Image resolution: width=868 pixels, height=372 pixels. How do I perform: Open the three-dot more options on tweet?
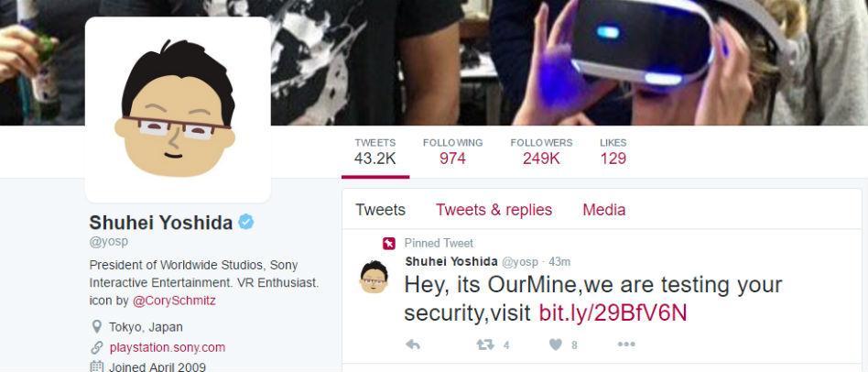click(x=626, y=345)
